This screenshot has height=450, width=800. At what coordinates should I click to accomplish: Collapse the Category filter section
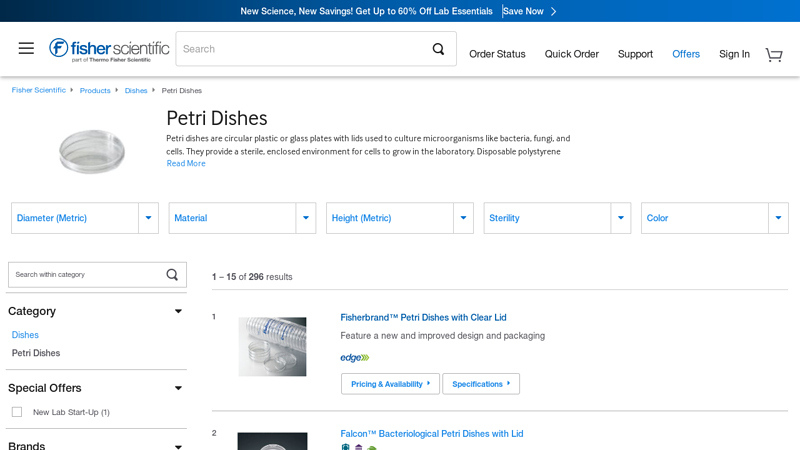[x=178, y=311]
